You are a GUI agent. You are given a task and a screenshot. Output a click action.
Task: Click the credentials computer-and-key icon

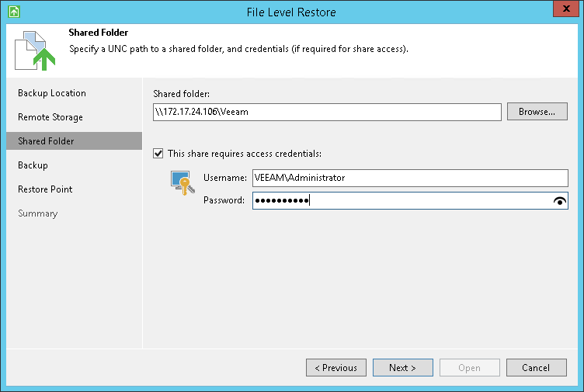pyautogui.click(x=181, y=182)
